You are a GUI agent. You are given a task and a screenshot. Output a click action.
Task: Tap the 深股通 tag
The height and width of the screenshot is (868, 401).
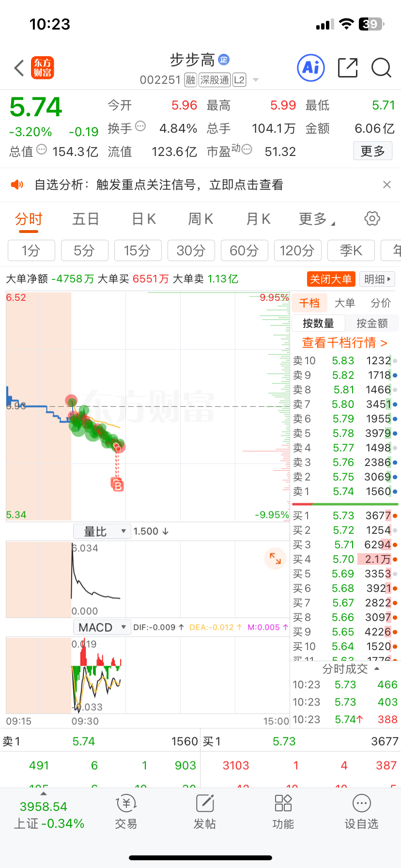tap(215, 80)
